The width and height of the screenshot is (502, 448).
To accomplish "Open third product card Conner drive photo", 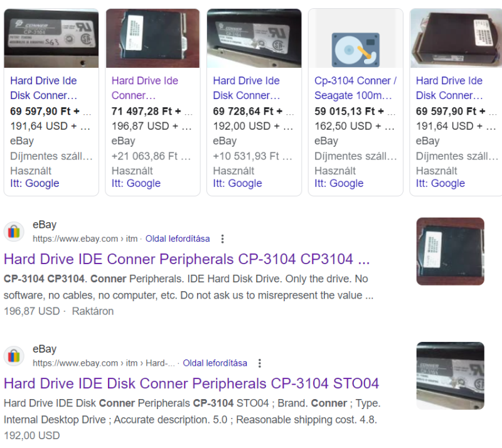I will click(254, 38).
